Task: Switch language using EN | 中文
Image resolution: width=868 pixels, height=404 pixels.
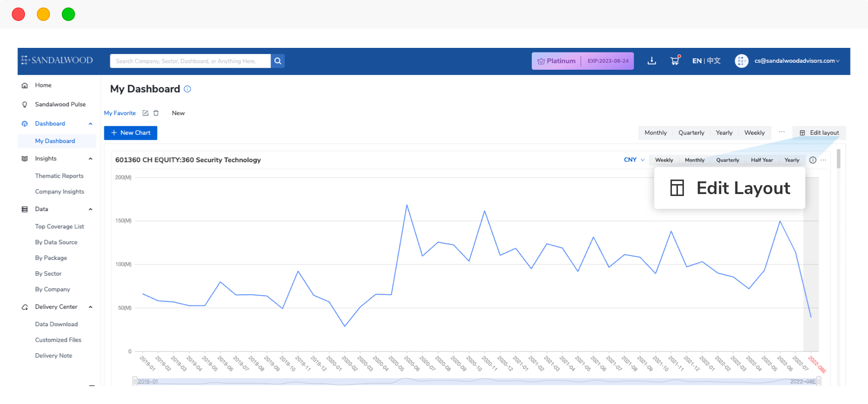Action: pos(706,61)
